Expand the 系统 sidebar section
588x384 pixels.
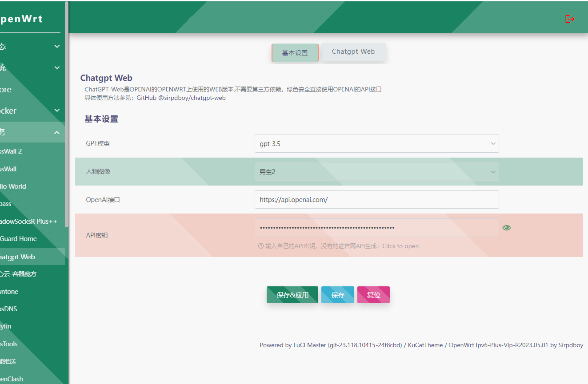pos(32,68)
